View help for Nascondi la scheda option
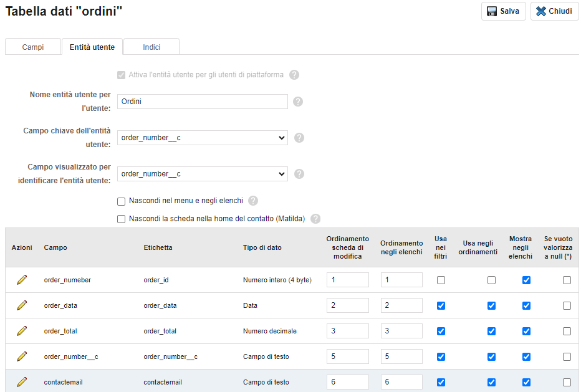581x392 pixels. pyautogui.click(x=315, y=219)
